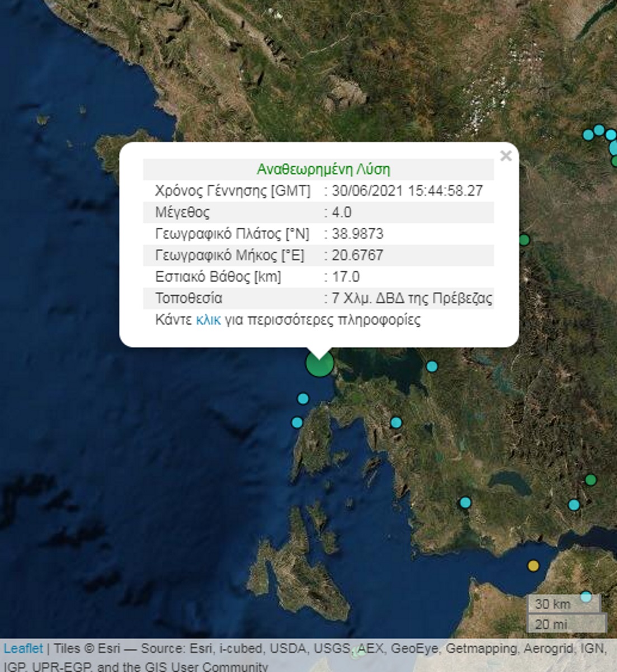Click the 'Αναθεωρημένη Λύση' header

click(x=323, y=170)
